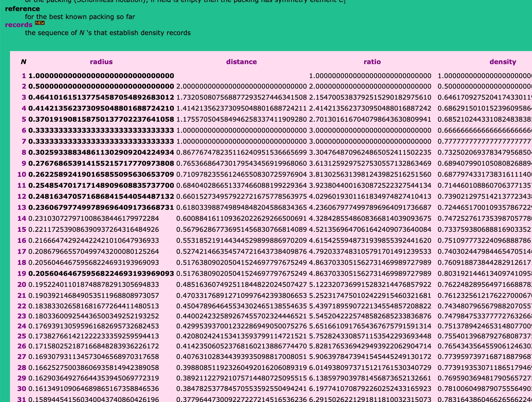Click the 'distance' column header link
The image size is (532, 402).
point(241,62)
